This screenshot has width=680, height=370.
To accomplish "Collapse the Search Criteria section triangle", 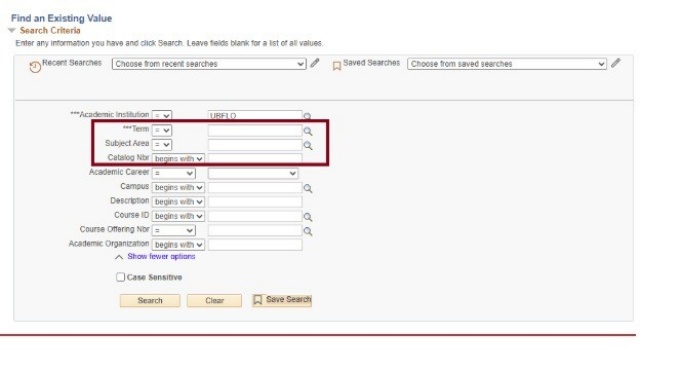I will 12,30.
